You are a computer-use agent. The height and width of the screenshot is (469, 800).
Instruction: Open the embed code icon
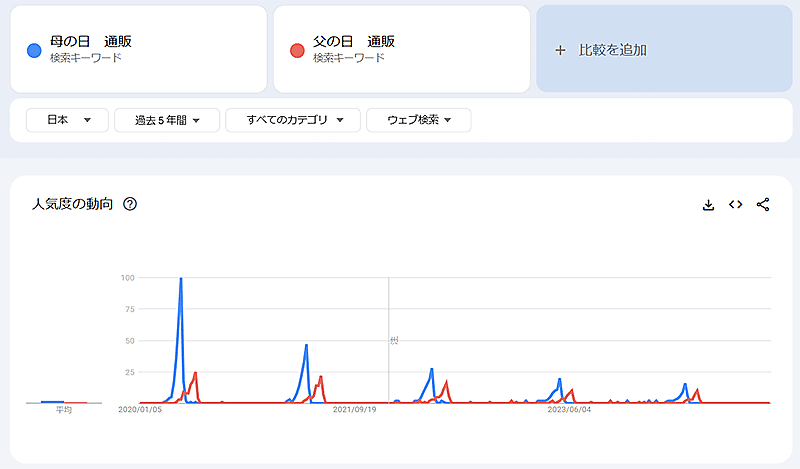[735, 205]
